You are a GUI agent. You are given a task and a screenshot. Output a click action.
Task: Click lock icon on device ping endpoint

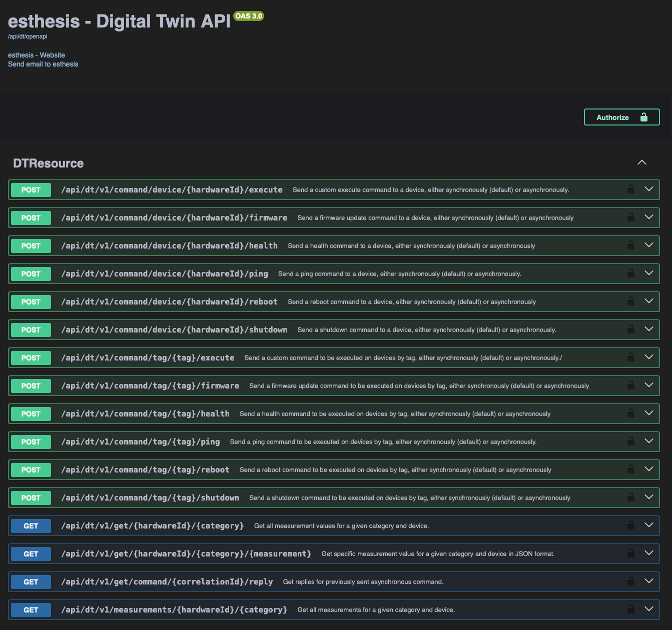point(631,273)
